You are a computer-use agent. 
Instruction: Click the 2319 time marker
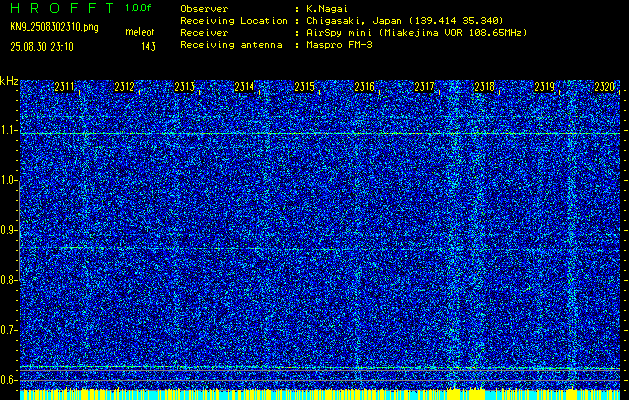(x=544, y=87)
